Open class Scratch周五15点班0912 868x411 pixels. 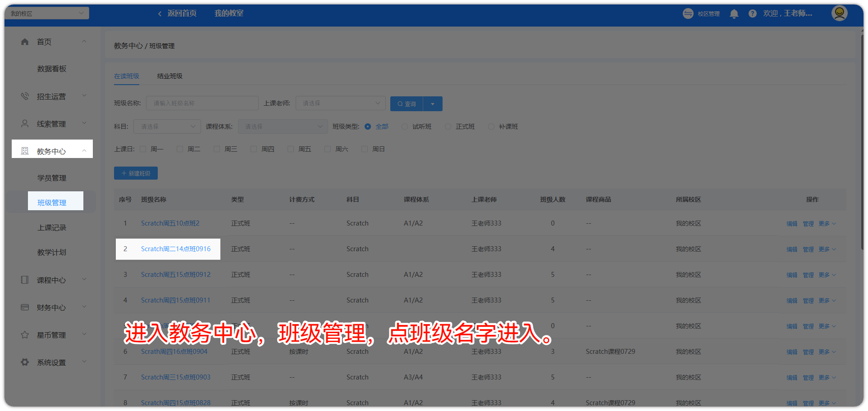(x=176, y=275)
